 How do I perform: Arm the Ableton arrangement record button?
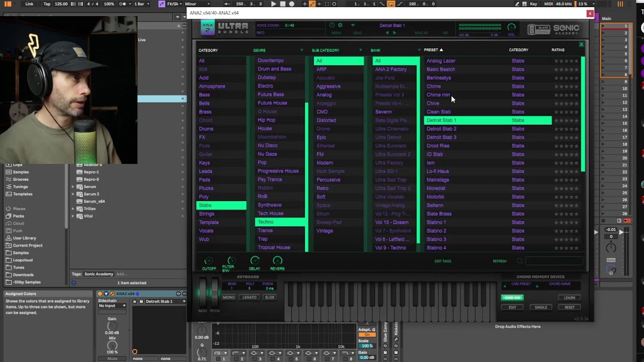291,4
